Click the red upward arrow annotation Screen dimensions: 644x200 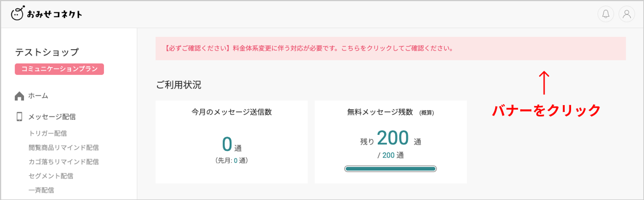pos(544,82)
